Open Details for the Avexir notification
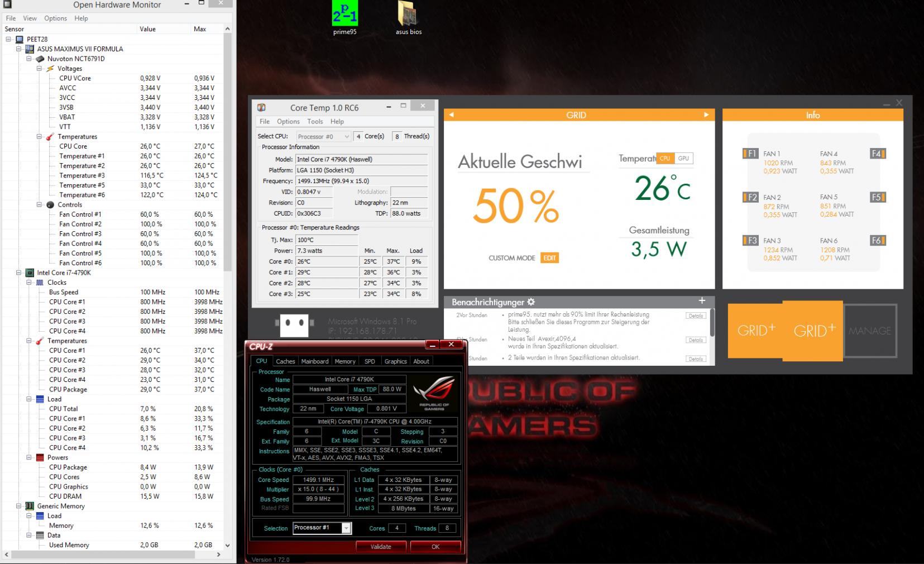 coord(696,340)
